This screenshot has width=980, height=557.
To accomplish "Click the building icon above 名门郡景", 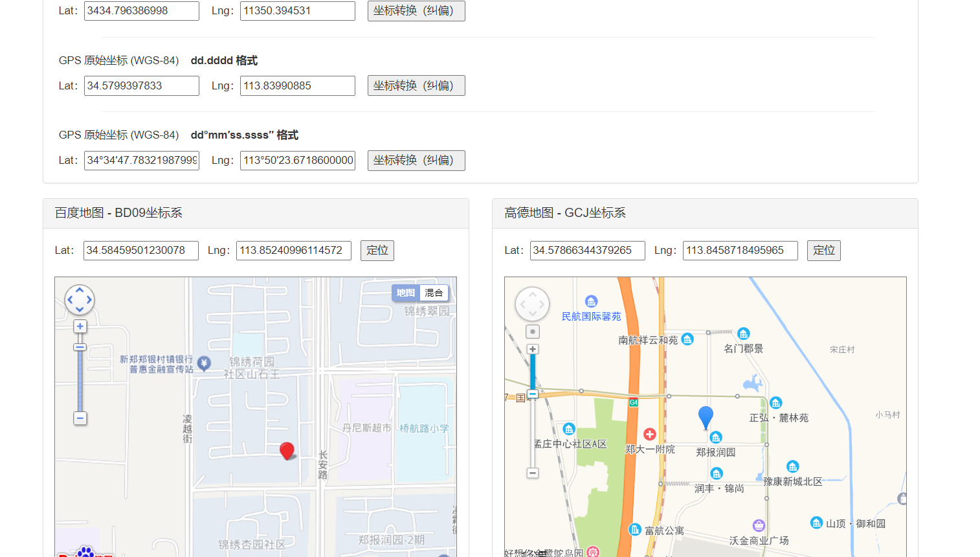I will [744, 334].
